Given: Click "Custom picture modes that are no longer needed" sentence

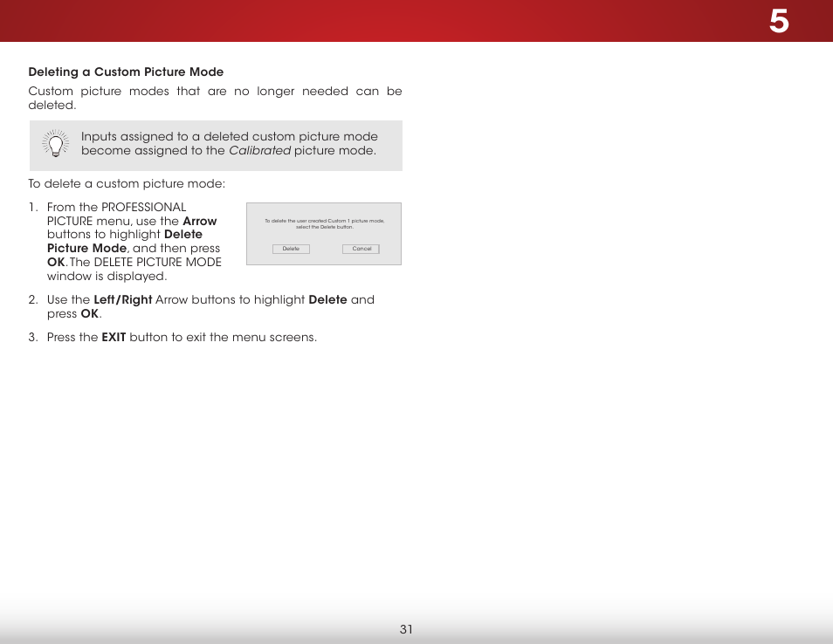Looking at the screenshot, I should (215, 98).
